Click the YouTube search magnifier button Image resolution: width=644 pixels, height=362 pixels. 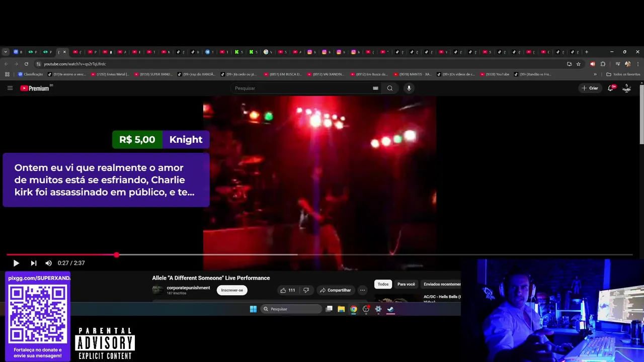tap(389, 88)
